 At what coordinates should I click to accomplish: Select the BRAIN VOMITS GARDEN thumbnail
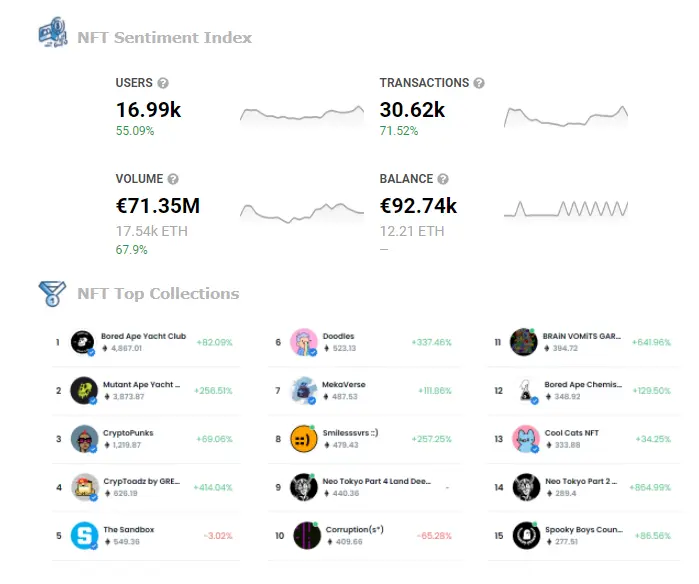coord(523,342)
